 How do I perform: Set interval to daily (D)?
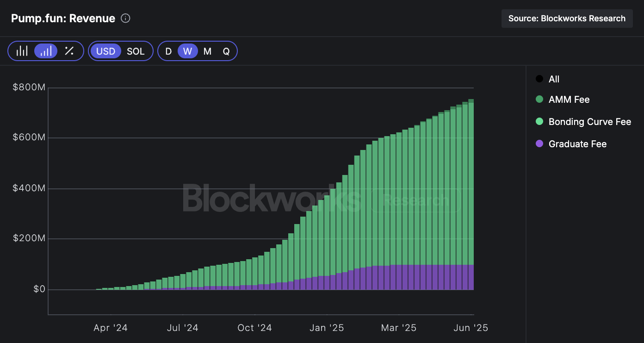click(x=168, y=51)
